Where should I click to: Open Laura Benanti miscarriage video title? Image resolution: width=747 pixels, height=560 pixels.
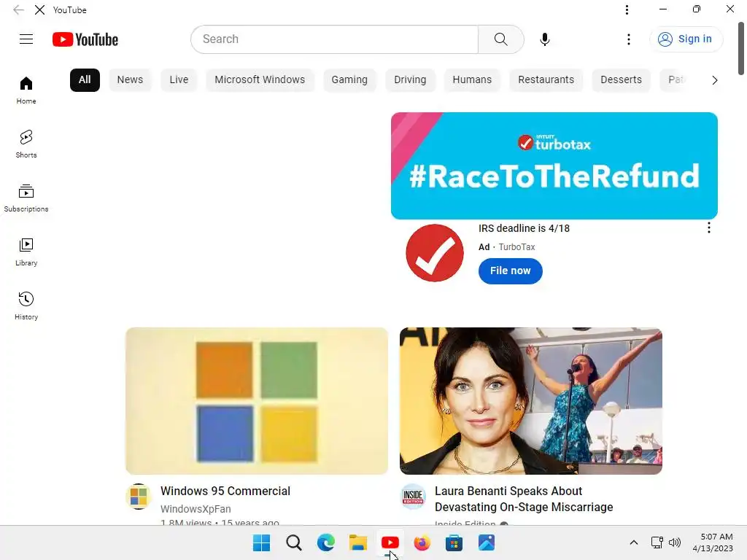(524, 499)
